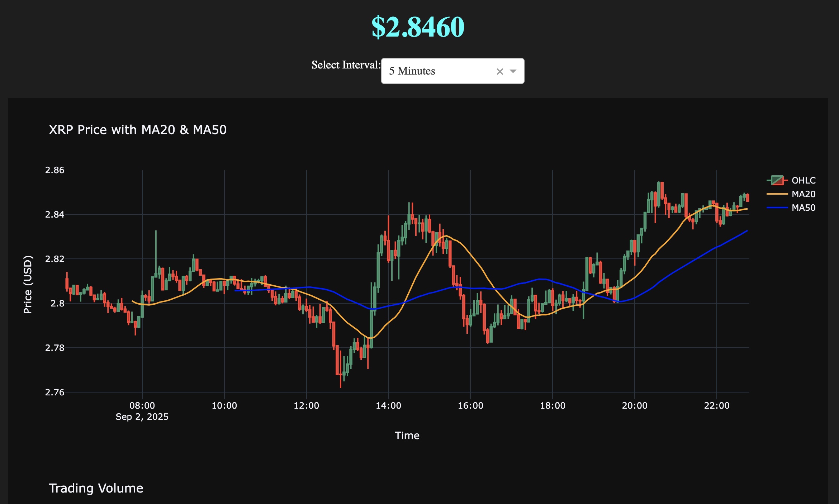Click the Trading Volume section heading
This screenshot has height=504, width=839.
(96, 488)
